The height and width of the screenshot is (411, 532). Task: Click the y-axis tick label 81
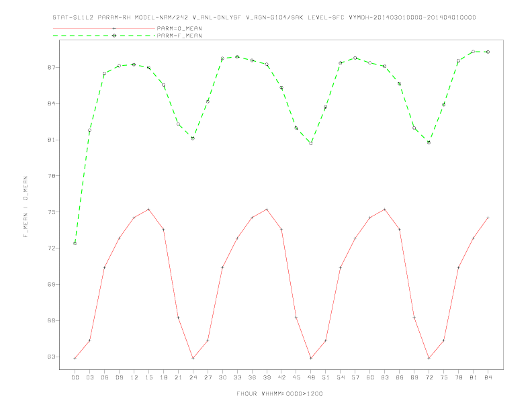(x=51, y=140)
